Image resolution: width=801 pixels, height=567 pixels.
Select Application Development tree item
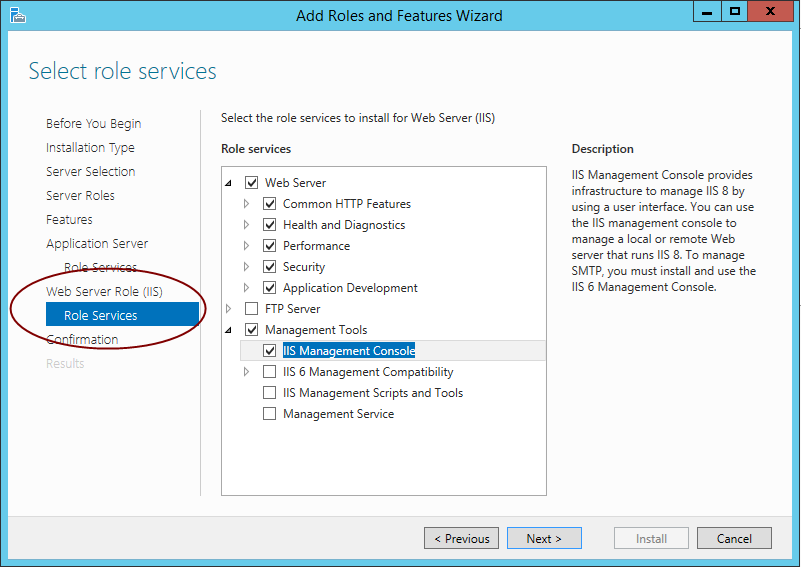[x=350, y=288]
